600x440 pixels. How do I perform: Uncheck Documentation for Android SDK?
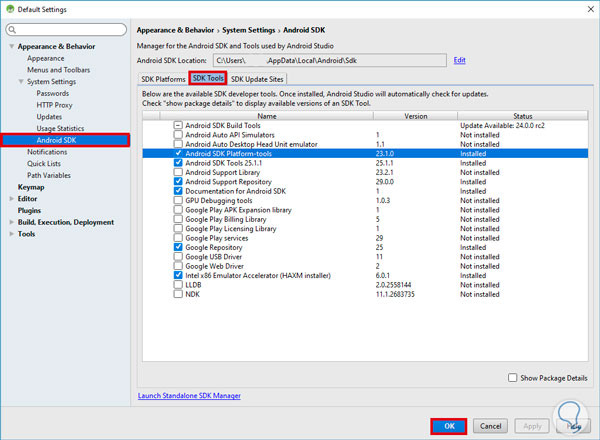point(178,191)
